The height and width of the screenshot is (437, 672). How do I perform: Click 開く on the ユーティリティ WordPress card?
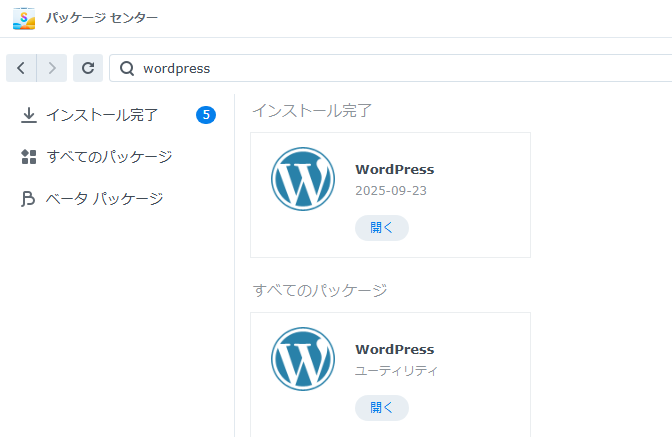[382, 408]
